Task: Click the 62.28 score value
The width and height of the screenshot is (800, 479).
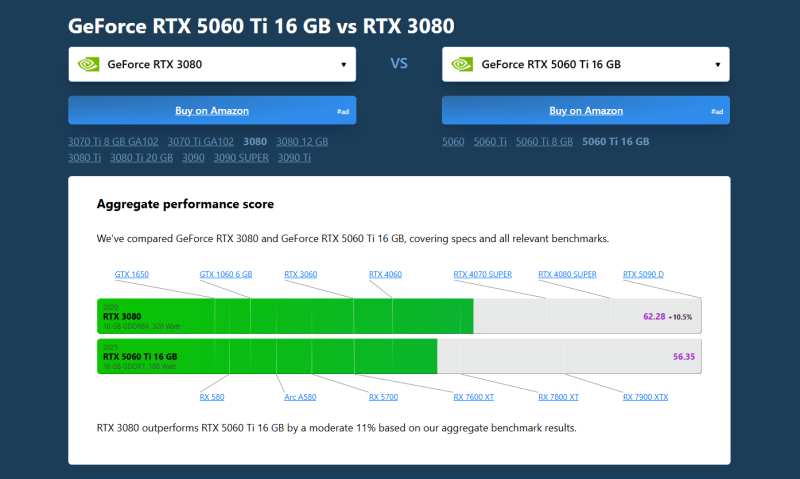Action: (x=654, y=316)
